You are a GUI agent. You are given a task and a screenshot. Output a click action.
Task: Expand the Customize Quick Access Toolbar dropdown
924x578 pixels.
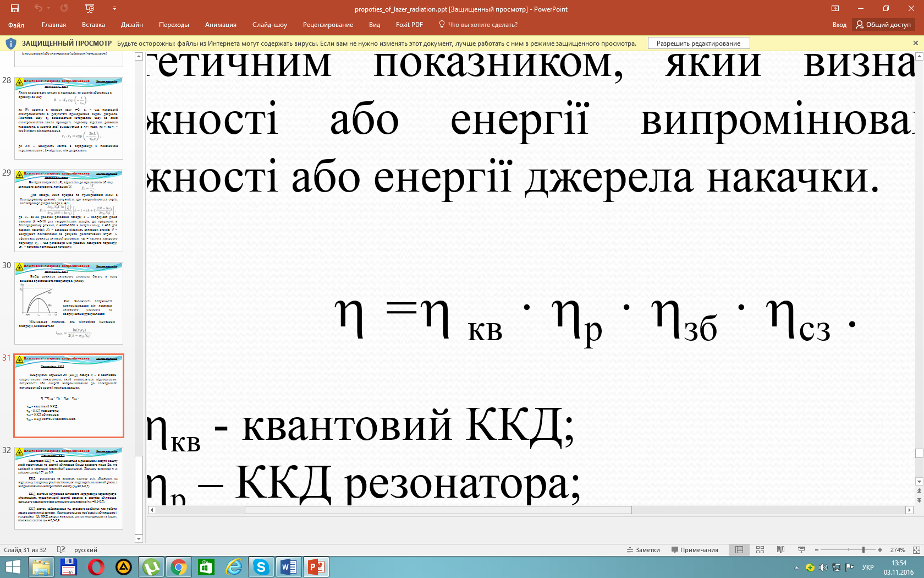[x=114, y=8]
